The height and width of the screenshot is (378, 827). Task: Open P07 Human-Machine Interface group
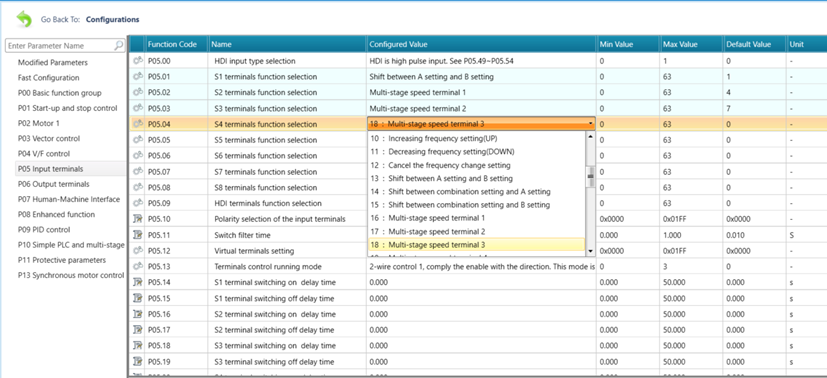tap(69, 199)
